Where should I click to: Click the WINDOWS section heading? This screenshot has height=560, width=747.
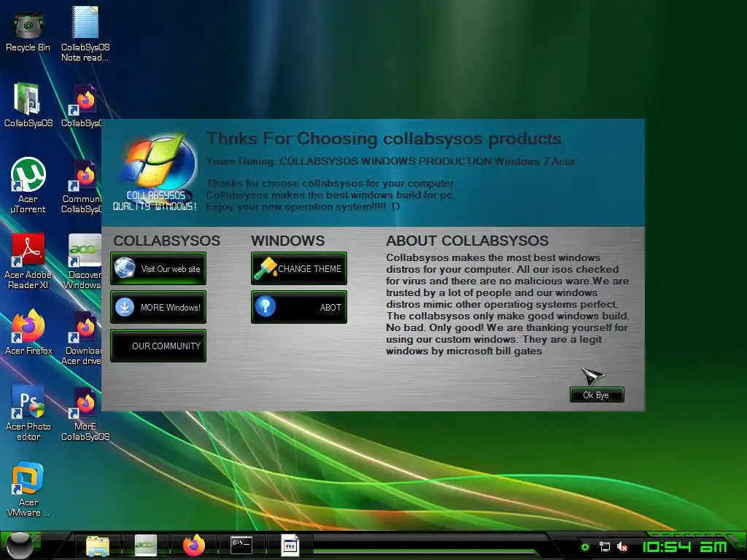tap(287, 241)
